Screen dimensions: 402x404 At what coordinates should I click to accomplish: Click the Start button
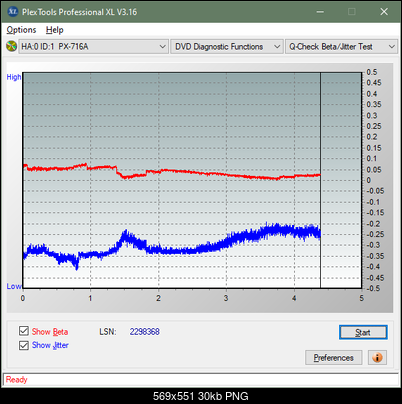(x=363, y=332)
